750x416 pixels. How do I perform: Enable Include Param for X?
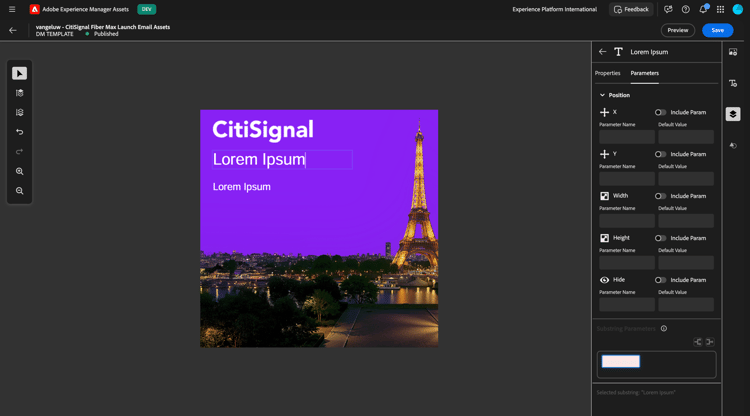click(660, 112)
